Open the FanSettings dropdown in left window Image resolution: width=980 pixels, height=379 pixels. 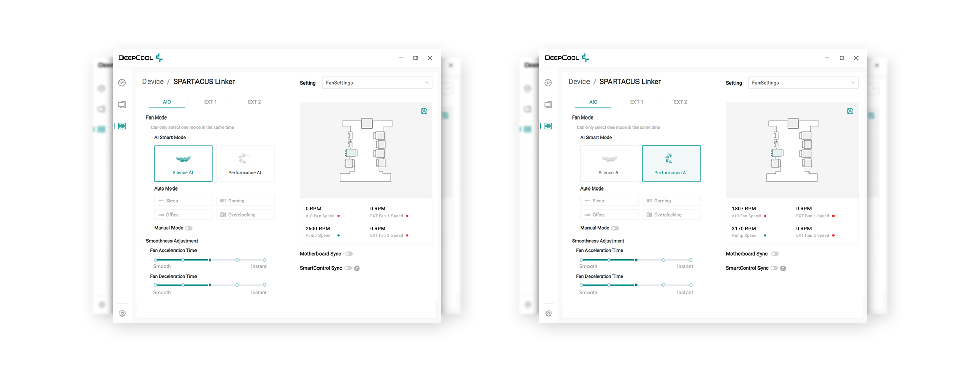[x=377, y=83]
